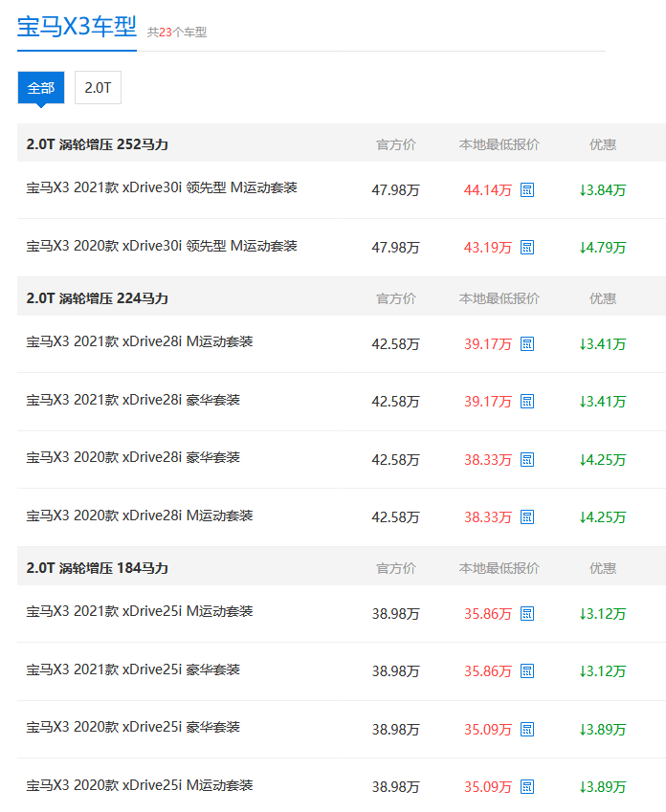Click calculator icon for 2021款 xDrive28i M运动套装
666x812 pixels.
tap(527, 344)
